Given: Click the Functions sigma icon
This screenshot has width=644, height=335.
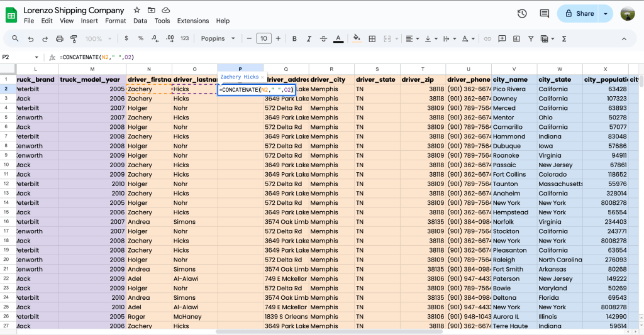Looking at the screenshot, I should click(561, 39).
